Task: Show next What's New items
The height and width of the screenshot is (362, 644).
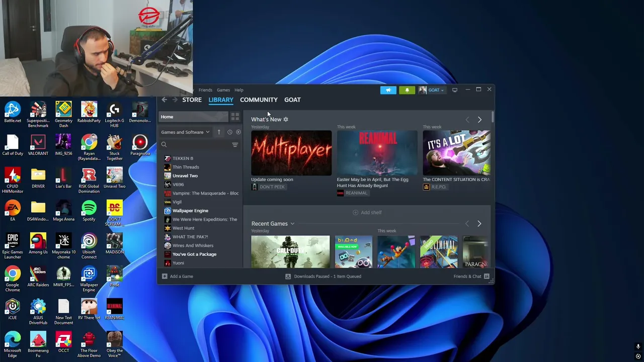Action: [x=479, y=120]
